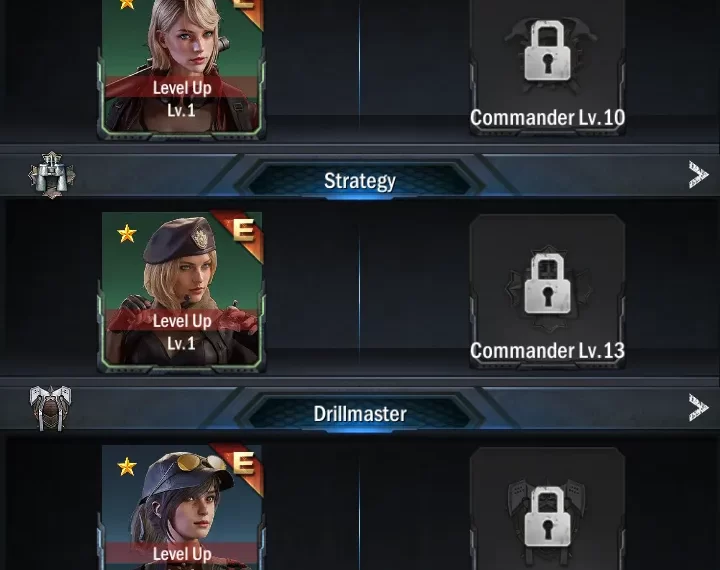Click the Commander Lv.13 label text
Image resolution: width=720 pixels, height=570 pixels.
click(547, 350)
